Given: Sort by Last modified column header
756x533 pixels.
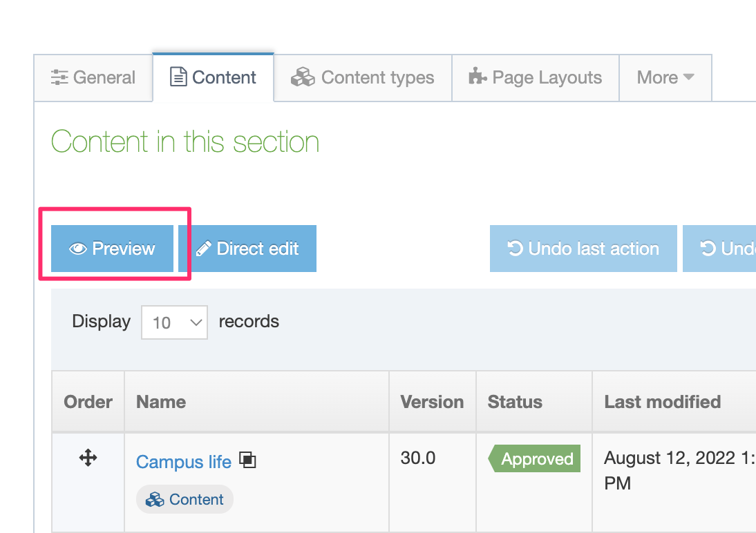Looking at the screenshot, I should point(662,402).
